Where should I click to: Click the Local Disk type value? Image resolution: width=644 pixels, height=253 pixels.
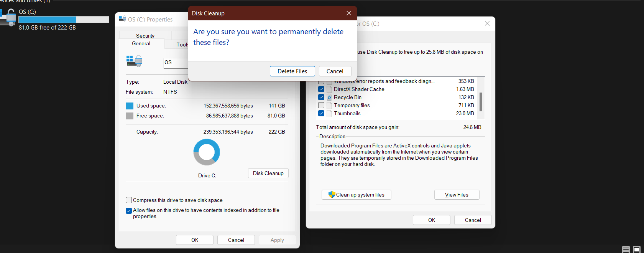(x=175, y=82)
